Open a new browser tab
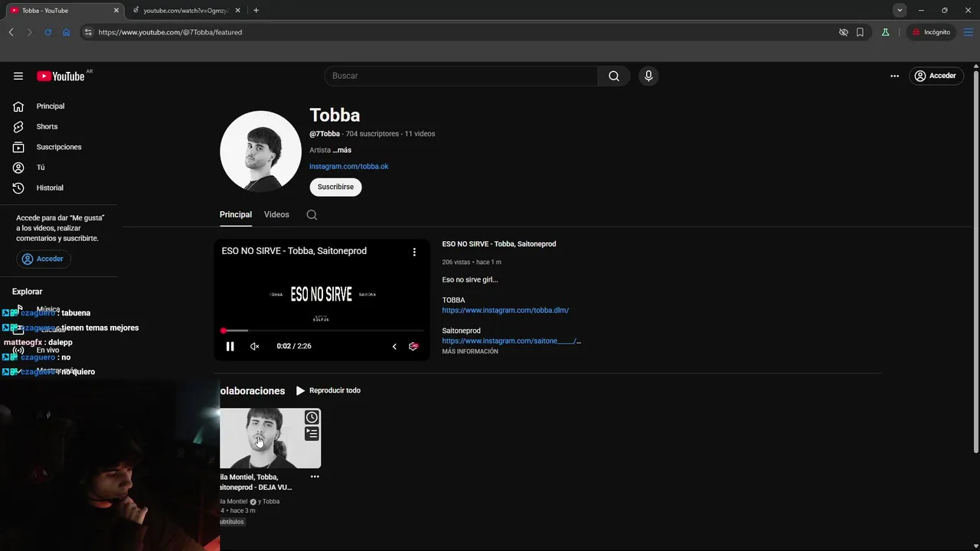The image size is (980, 551). 256,10
